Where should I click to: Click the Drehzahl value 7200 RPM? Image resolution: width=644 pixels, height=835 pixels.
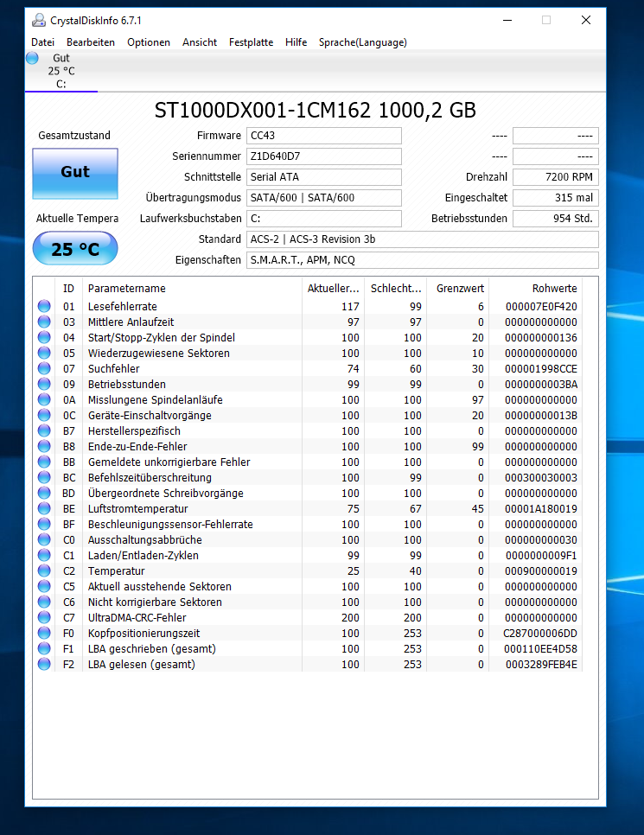(x=556, y=177)
